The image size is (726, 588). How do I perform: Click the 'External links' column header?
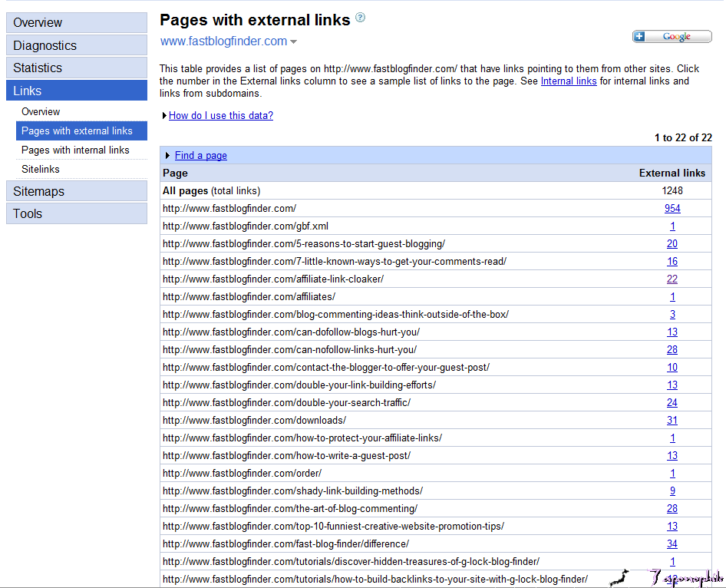coord(672,173)
